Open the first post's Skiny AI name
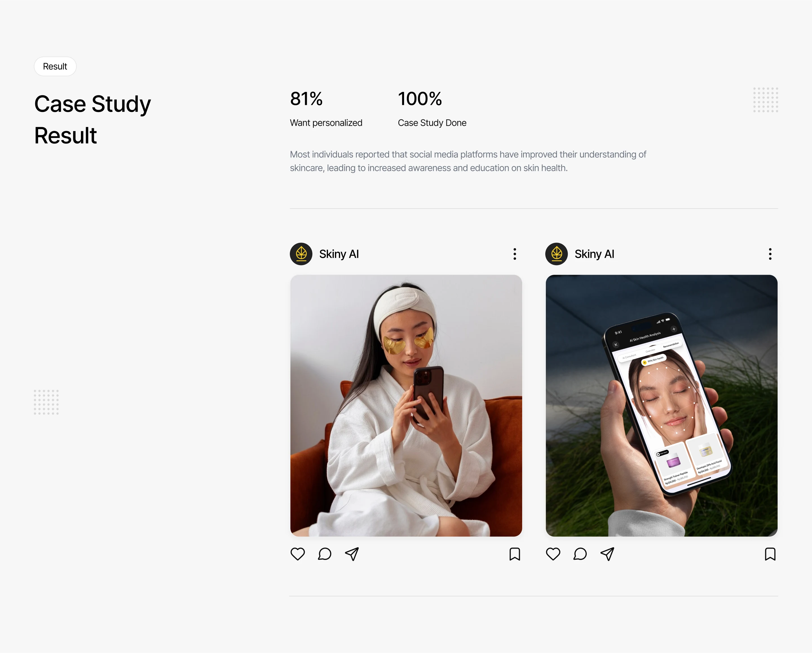The height and width of the screenshot is (653, 812). click(x=339, y=254)
